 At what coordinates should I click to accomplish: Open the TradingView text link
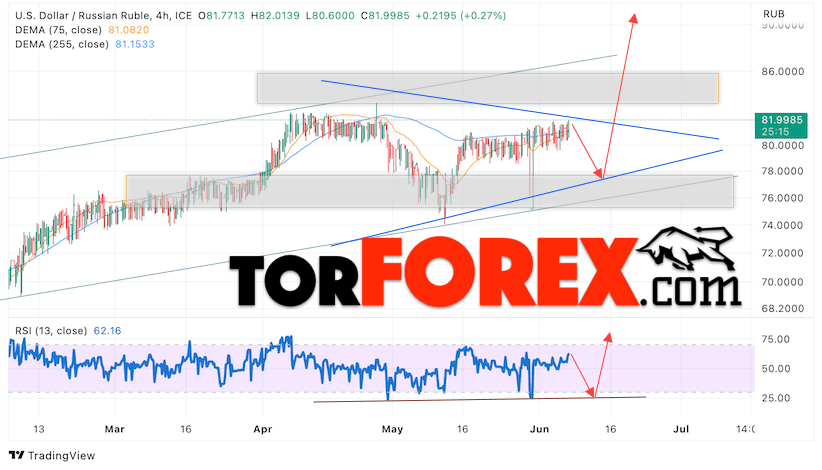[61, 455]
